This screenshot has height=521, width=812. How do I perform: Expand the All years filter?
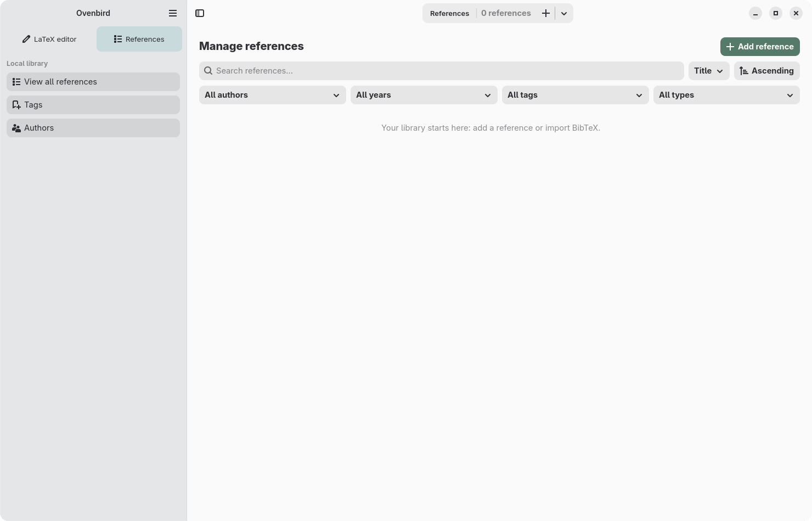(x=424, y=95)
